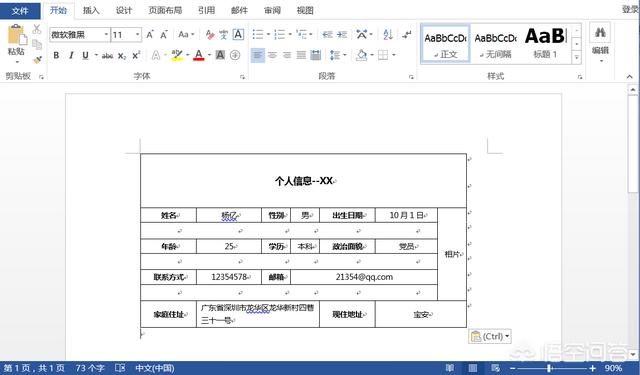
Task: Apply the 无间隔 no spacing style
Action: (496, 44)
